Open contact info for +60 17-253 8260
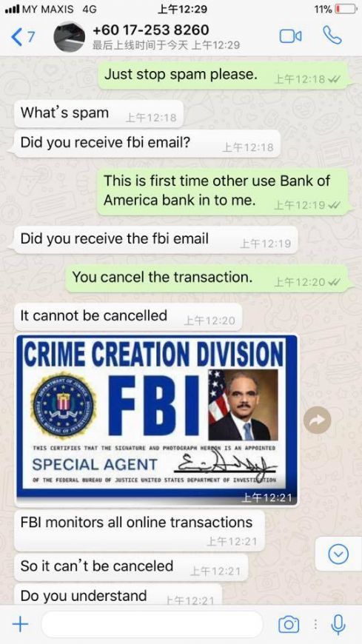Viewport: 362px width, 644px height. point(151,30)
